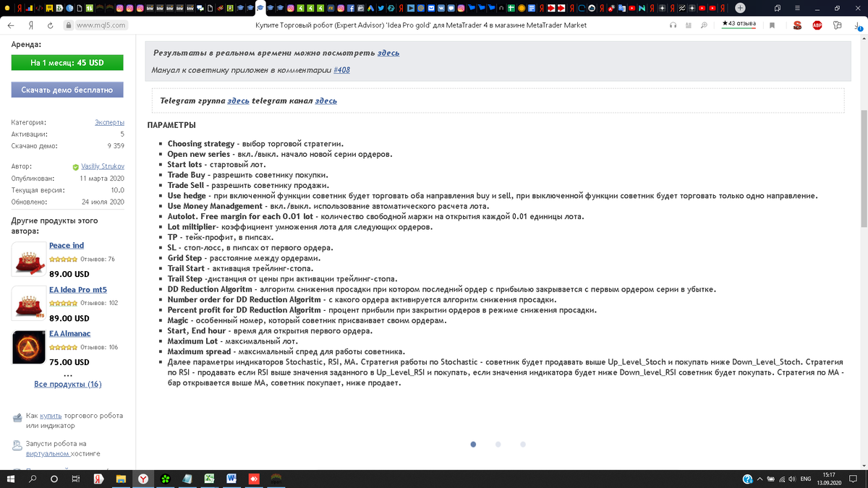Image resolution: width=868 pixels, height=488 pixels.
Task: Click the 'Choosing strategy' parameter text
Action: (x=201, y=144)
